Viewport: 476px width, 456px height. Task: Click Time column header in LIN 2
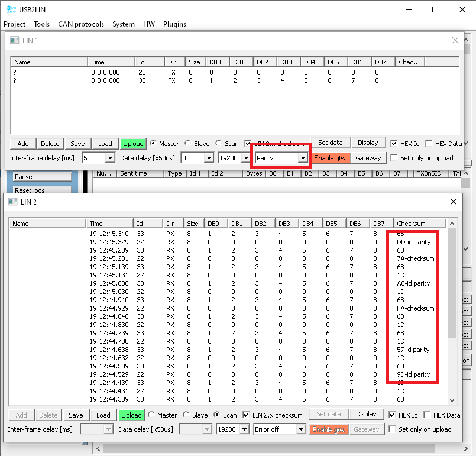(109, 224)
